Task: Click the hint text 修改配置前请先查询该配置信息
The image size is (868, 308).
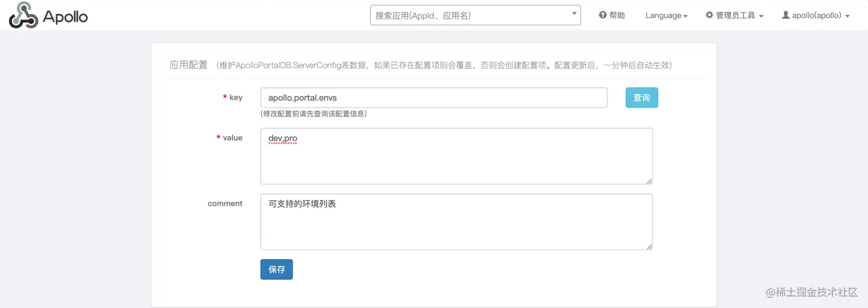Action: [x=313, y=114]
